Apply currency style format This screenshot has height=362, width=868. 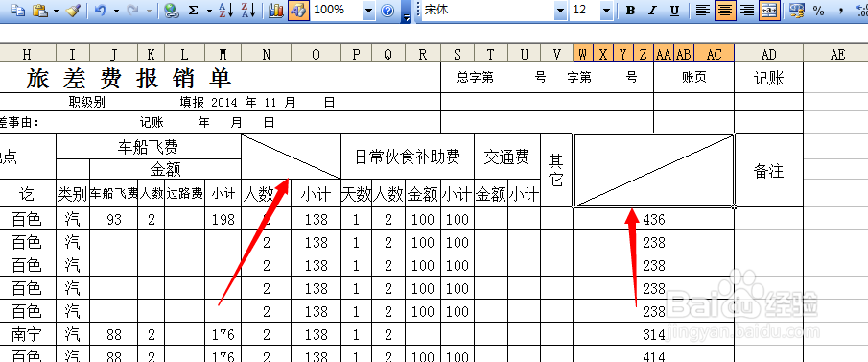797,10
